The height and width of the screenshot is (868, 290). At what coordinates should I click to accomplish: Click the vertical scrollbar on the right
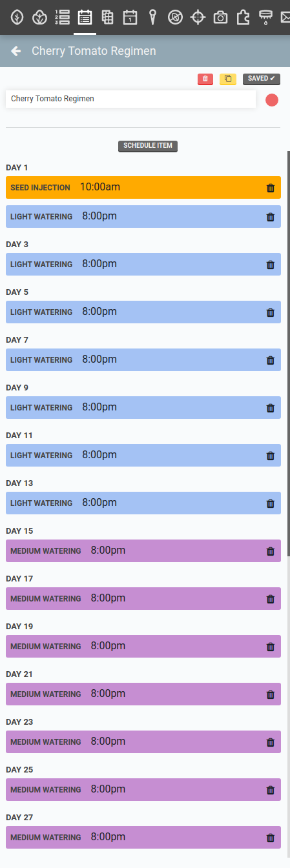pyautogui.click(x=288, y=354)
